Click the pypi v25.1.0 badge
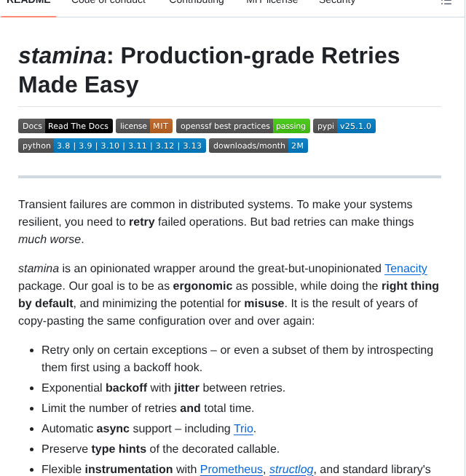 click(344, 126)
